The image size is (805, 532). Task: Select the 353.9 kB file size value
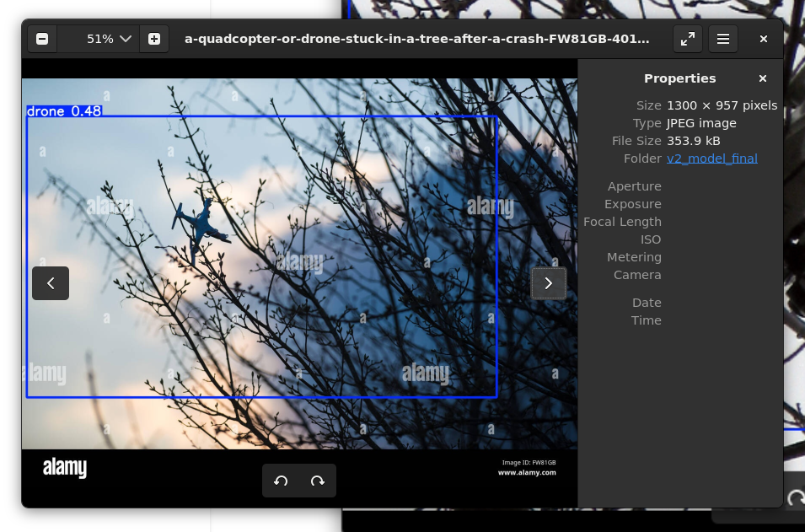point(693,141)
